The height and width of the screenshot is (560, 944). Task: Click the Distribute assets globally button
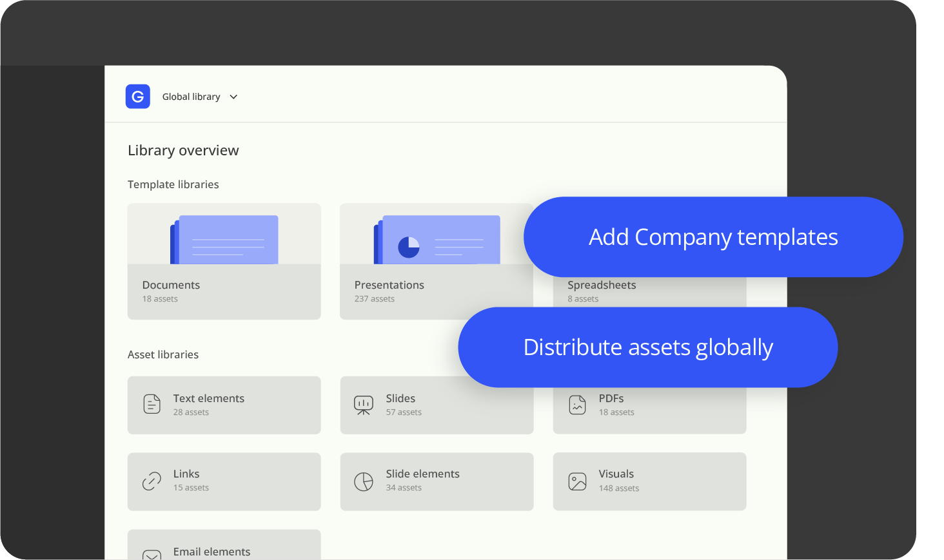(x=648, y=347)
